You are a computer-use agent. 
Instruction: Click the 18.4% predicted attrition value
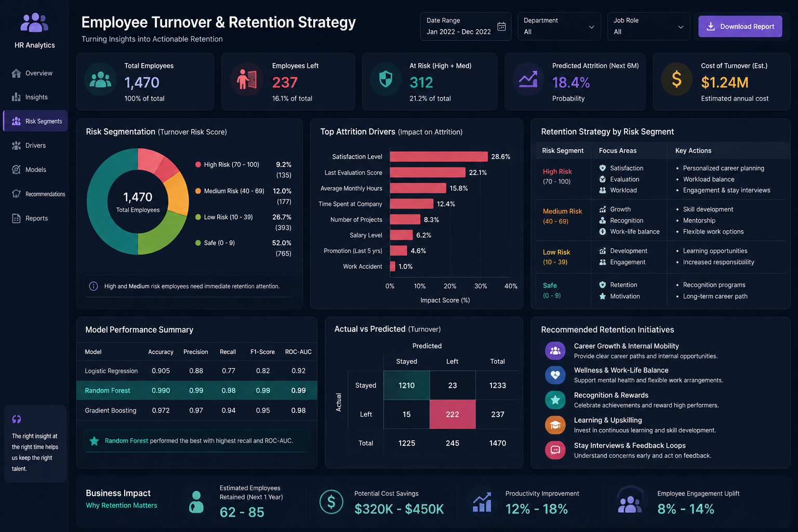click(571, 83)
